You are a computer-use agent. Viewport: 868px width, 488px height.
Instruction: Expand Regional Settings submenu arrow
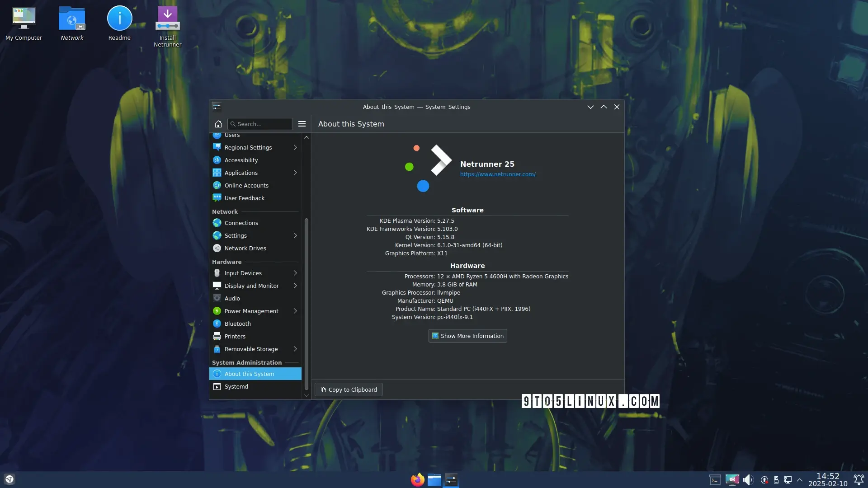pyautogui.click(x=295, y=148)
